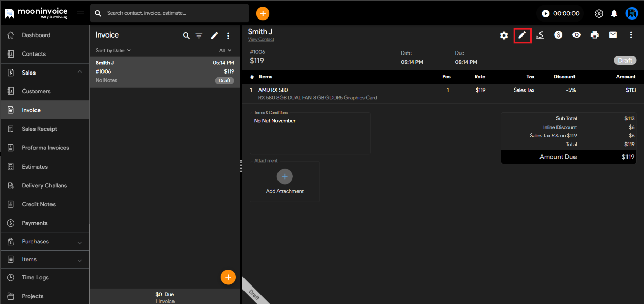Click the search input field
Image resolution: width=644 pixels, height=304 pixels.
pyautogui.click(x=169, y=13)
